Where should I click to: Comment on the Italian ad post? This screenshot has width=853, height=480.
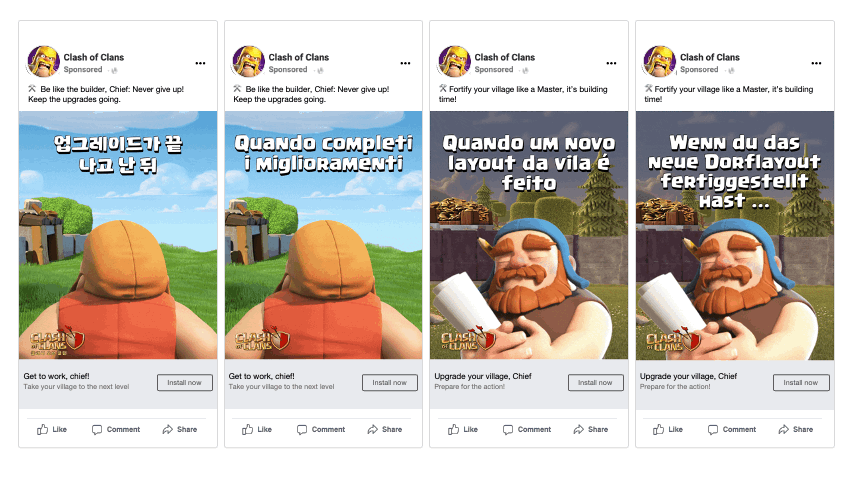[x=321, y=429]
